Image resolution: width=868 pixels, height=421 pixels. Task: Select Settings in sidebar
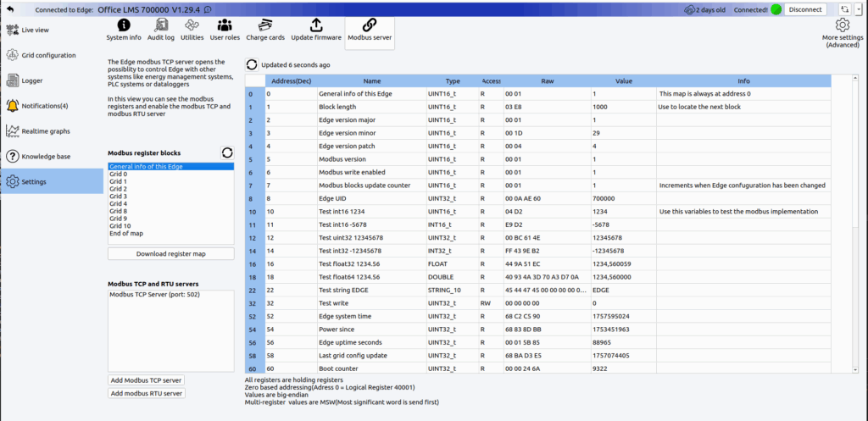(52, 181)
